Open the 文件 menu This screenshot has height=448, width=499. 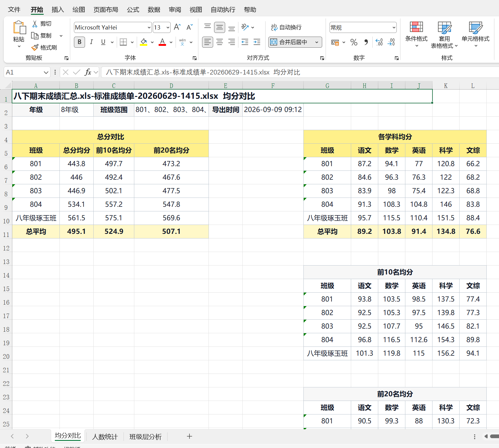14,10
